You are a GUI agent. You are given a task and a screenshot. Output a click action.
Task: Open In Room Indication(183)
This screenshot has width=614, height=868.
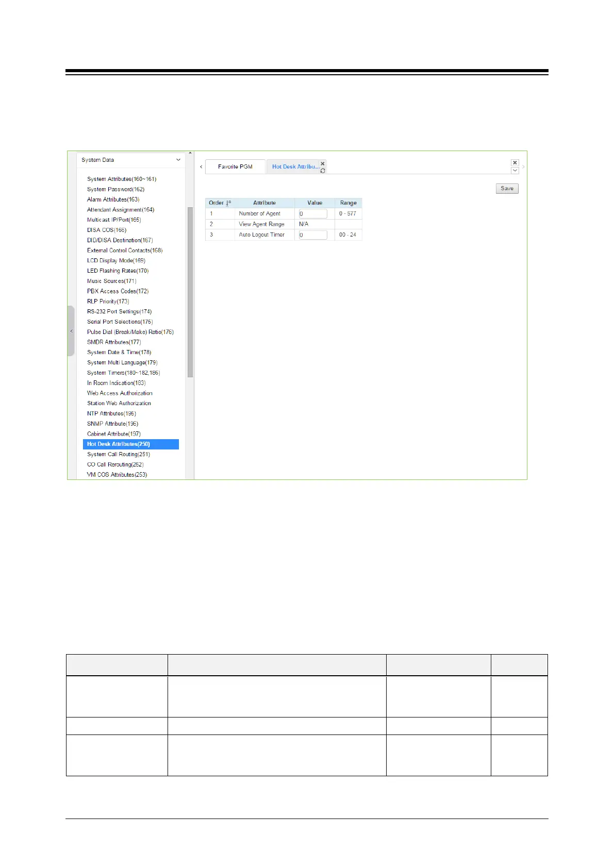pyautogui.click(x=117, y=383)
